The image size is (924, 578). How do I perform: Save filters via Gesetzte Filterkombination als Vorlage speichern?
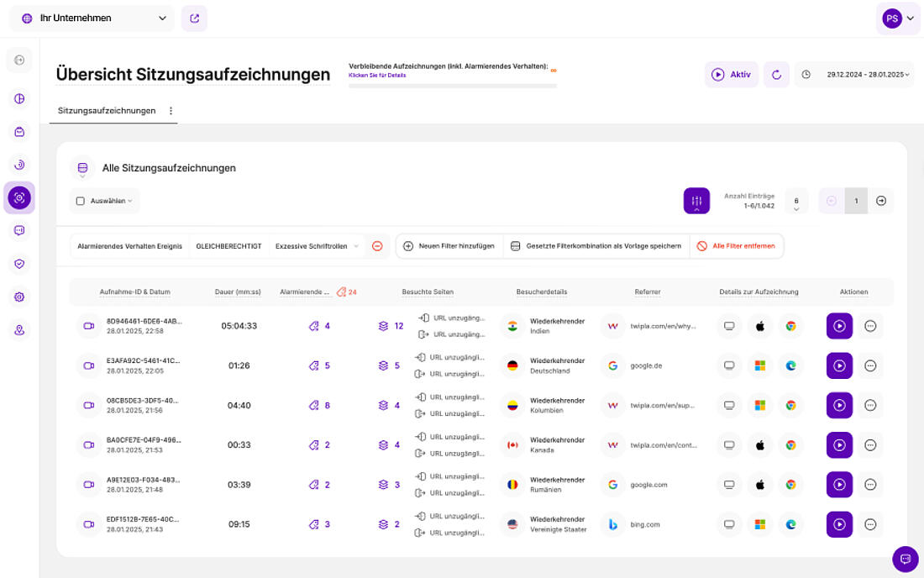[596, 246]
